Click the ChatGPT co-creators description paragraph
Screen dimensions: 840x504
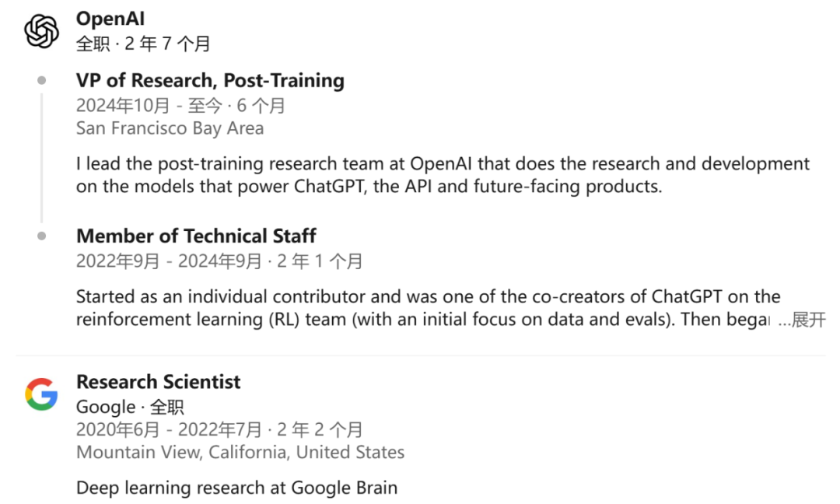[x=426, y=308]
